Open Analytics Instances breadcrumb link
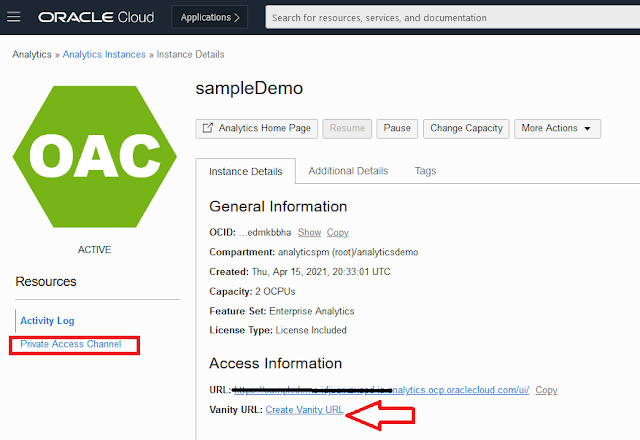Viewport: 640px width, 440px height. pyautogui.click(x=104, y=54)
